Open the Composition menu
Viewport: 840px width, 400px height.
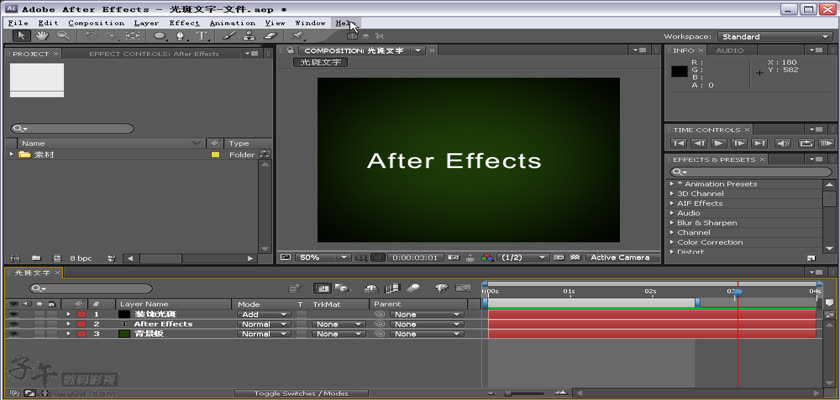tap(96, 23)
